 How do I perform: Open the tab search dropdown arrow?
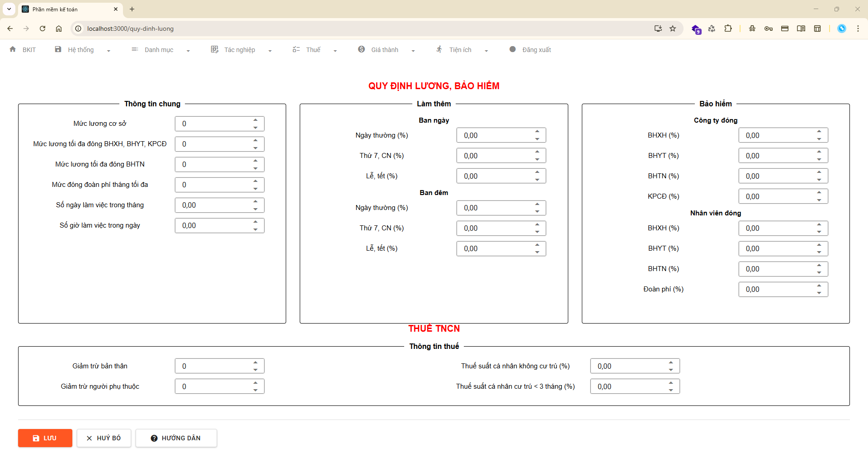point(9,9)
